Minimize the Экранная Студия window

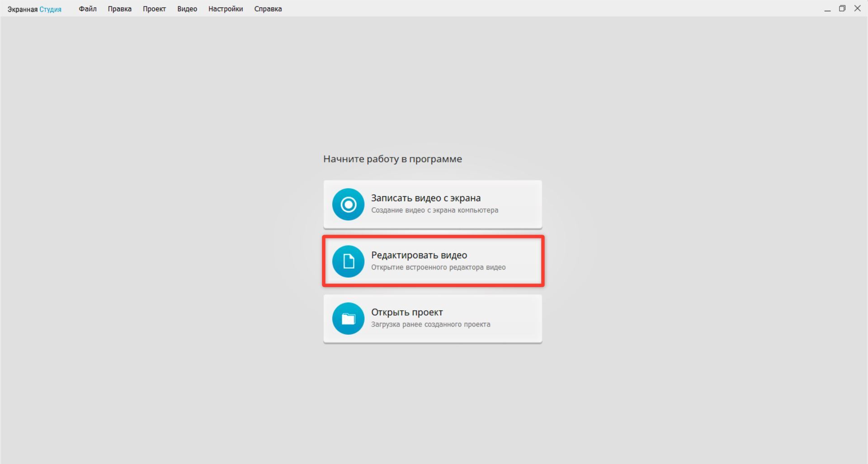click(827, 9)
